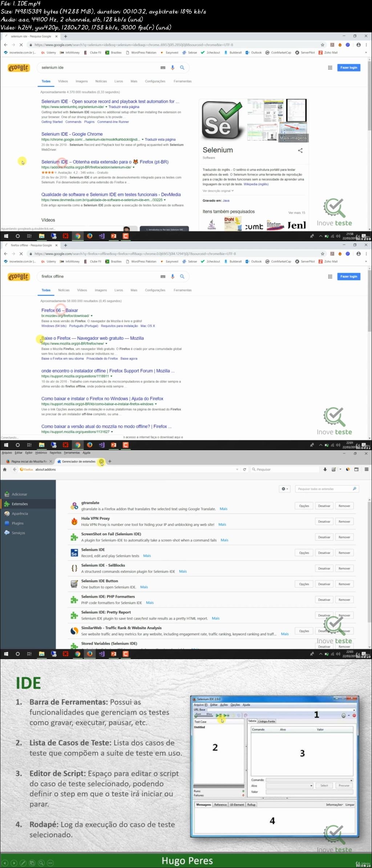The height and width of the screenshot is (868, 372).
Task: Open the URL arrow under "Firefox 66 – Baixar"
Action: click(x=92, y=316)
